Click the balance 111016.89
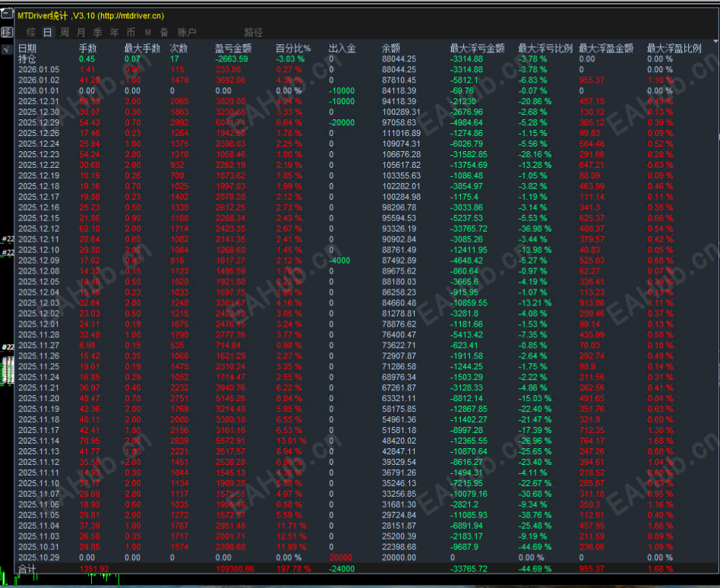Image resolution: width=720 pixels, height=588 pixels. click(x=401, y=133)
